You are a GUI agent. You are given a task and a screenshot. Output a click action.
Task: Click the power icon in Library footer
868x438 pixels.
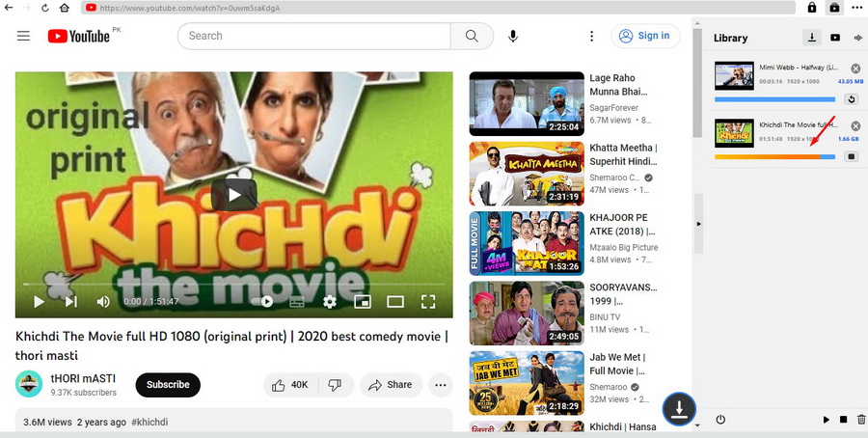(720, 419)
